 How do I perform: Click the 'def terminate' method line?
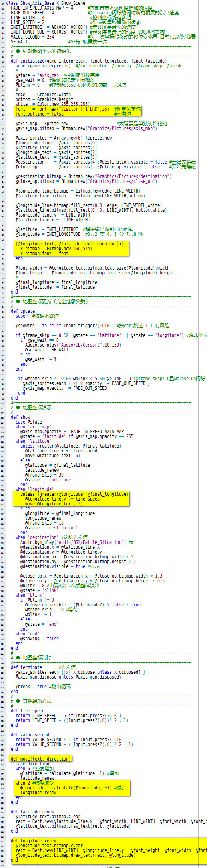tap(26, 667)
